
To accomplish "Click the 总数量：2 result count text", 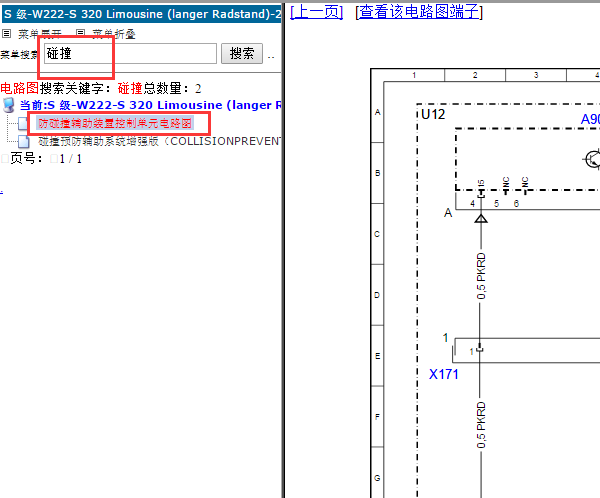I will click(172, 88).
